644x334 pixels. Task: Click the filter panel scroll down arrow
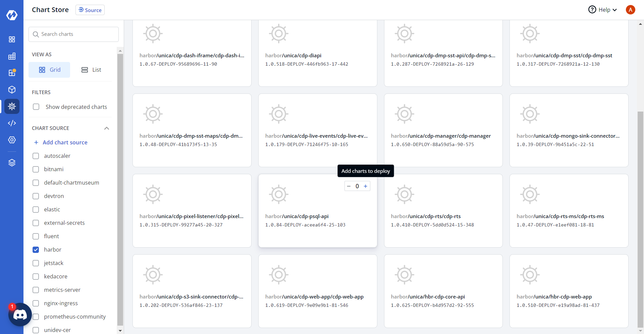[120, 331]
